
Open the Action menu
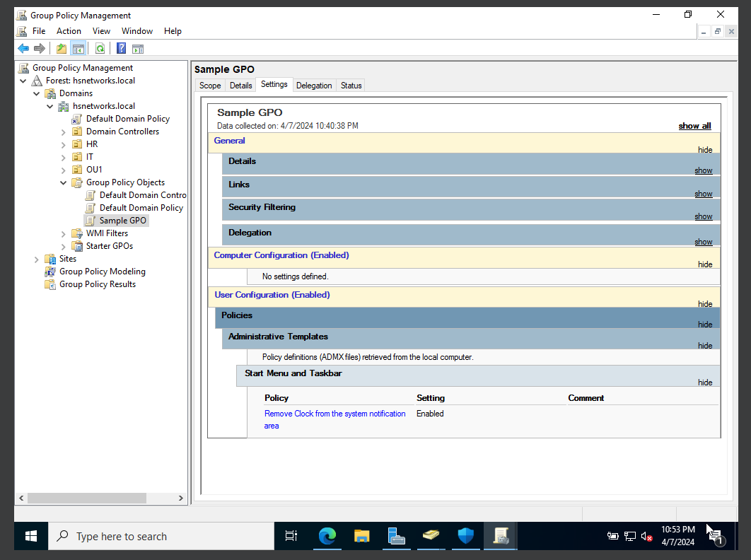click(69, 30)
